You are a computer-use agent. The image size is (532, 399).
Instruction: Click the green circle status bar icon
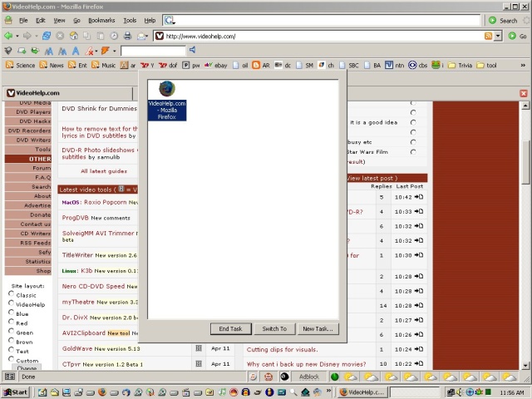pyautogui.click(x=335, y=377)
